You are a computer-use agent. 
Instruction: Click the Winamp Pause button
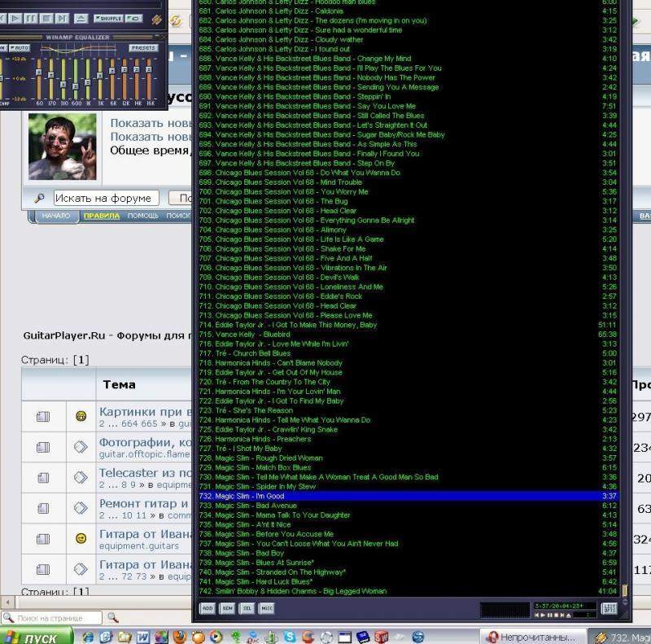coord(31,19)
